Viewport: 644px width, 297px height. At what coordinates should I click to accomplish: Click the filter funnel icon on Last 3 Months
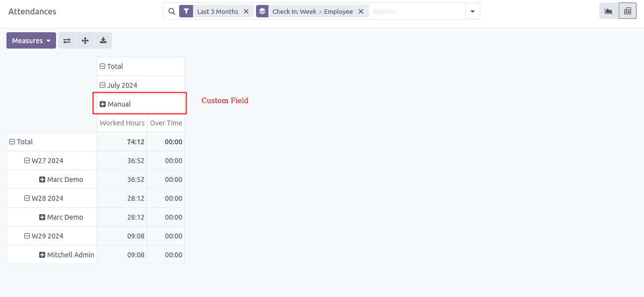coord(186,11)
